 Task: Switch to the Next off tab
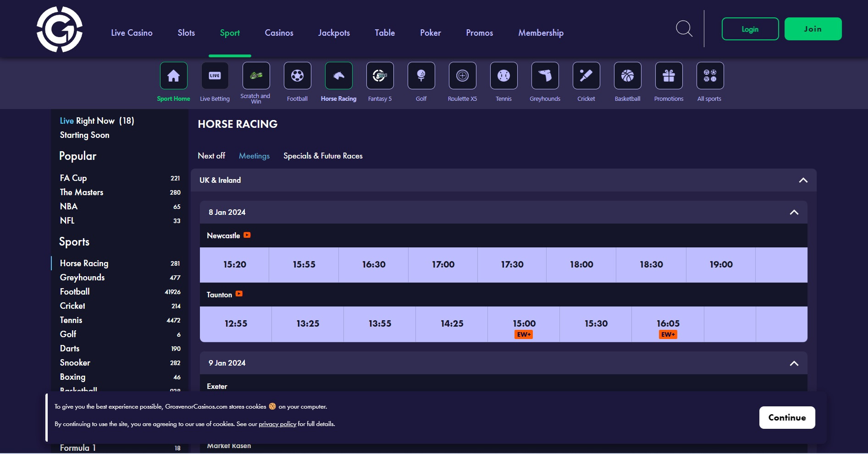coord(211,156)
